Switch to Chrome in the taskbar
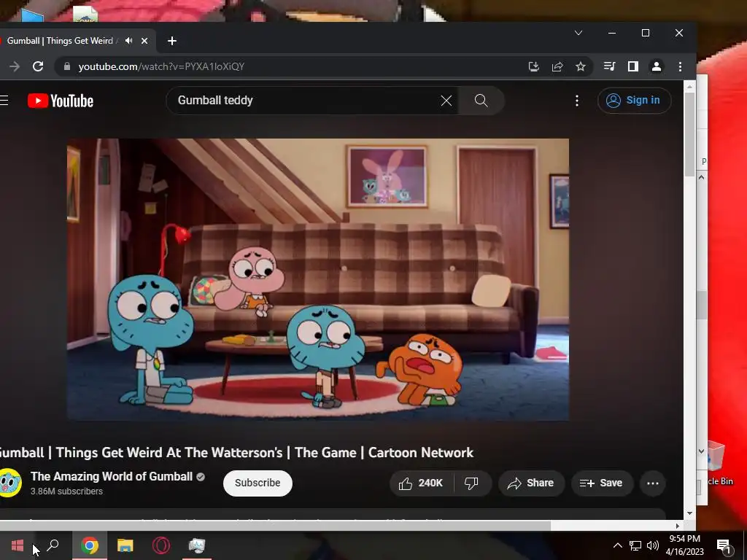This screenshot has height=560, width=747. pos(90,545)
